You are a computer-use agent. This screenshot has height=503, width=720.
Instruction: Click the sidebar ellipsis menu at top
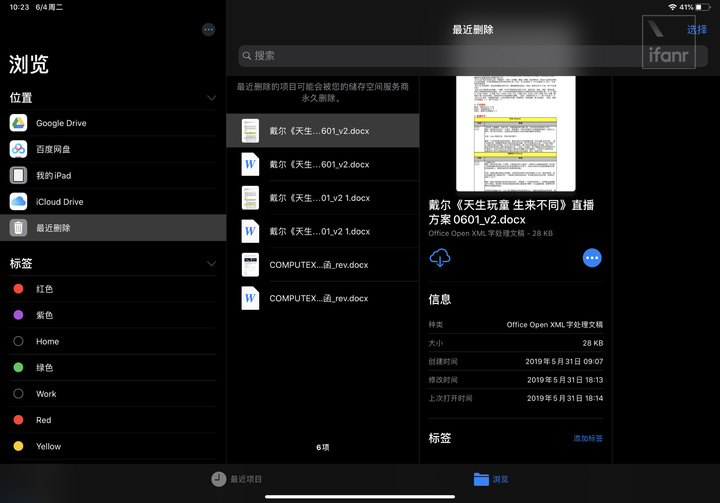click(208, 30)
